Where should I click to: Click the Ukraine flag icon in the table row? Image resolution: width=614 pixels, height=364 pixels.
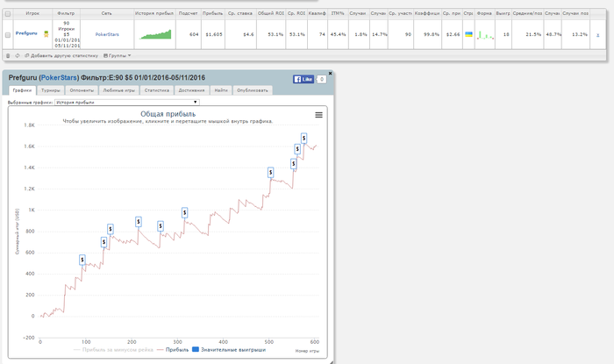pyautogui.click(x=468, y=34)
